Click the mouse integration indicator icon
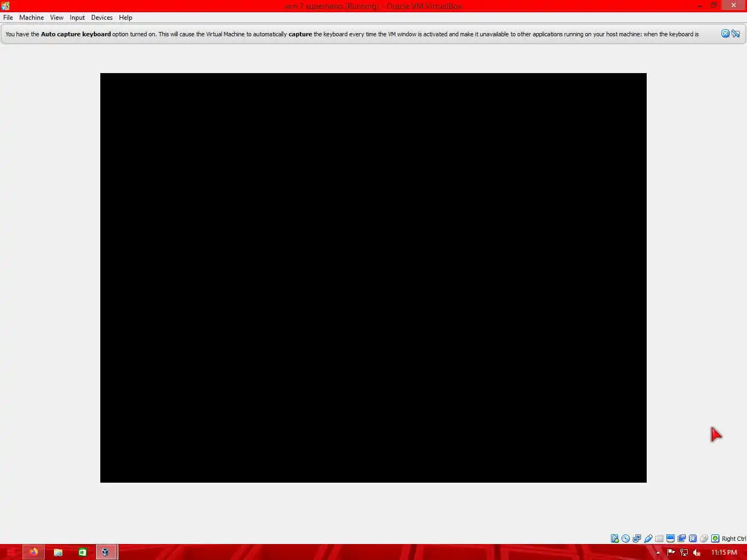 coord(704,539)
